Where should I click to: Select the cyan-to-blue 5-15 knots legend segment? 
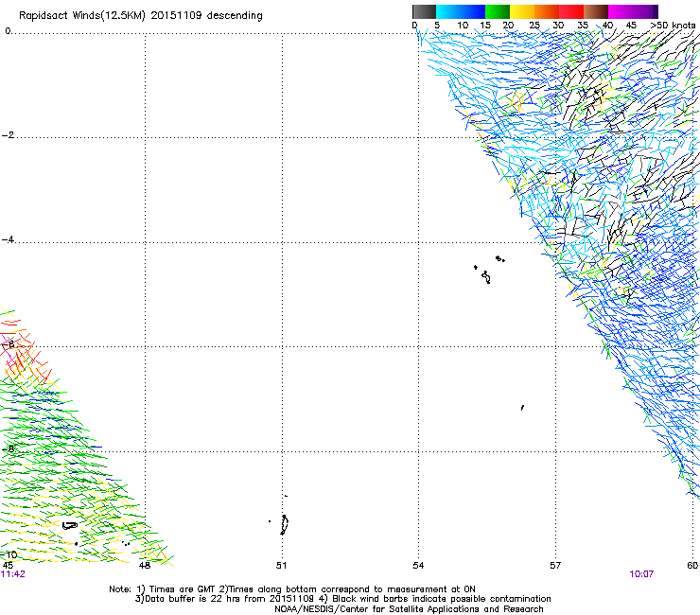tap(461, 11)
